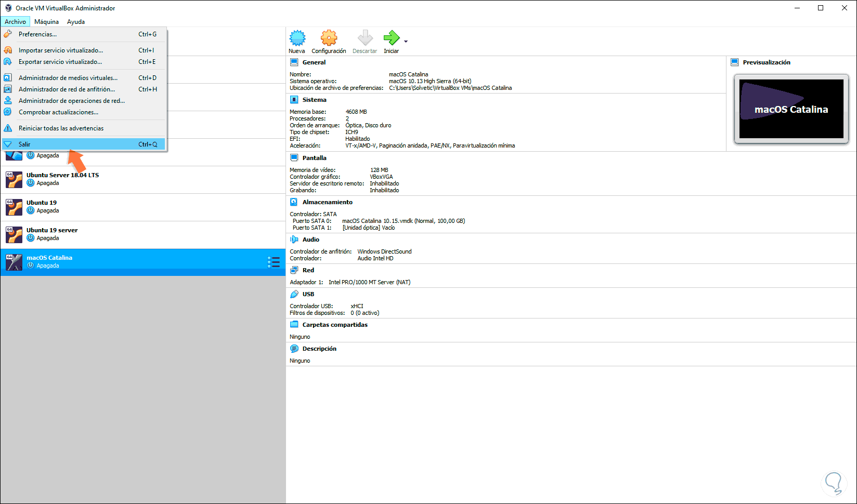Click the General section icon

[x=294, y=62]
